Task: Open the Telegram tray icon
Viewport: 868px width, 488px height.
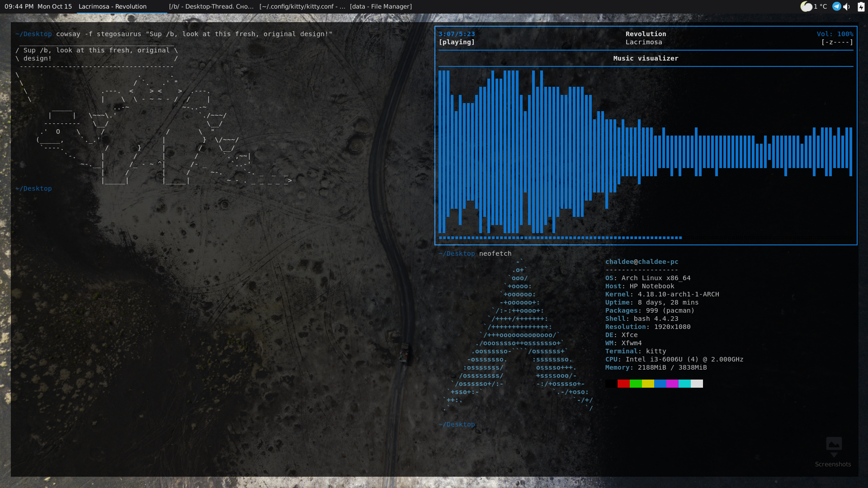Action: pyautogui.click(x=836, y=6)
